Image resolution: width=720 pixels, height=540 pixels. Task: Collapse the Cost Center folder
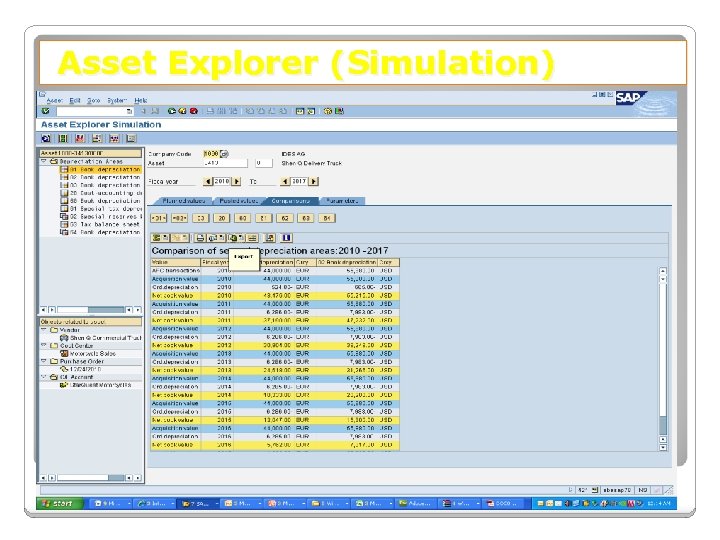tap(44, 345)
